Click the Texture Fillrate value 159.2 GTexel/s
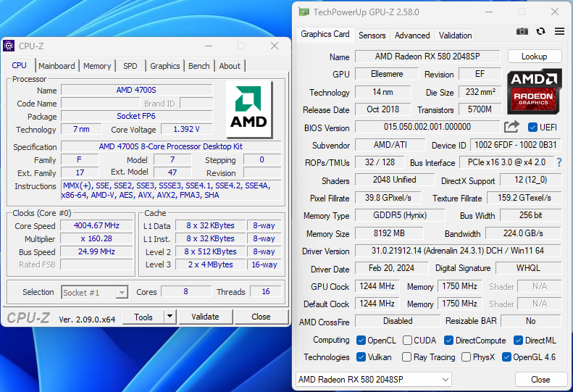This screenshot has width=573, height=392. (x=524, y=198)
